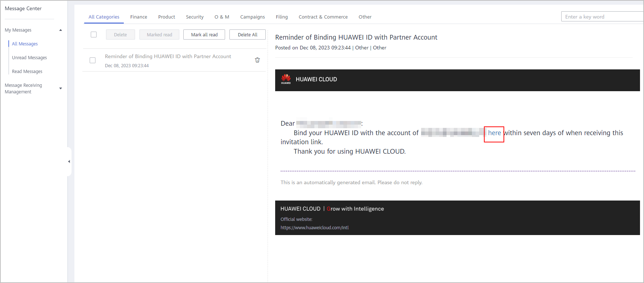Viewport: 644px width, 283px height.
Task: Delete the Reminder message via trash icon
Action: 257,60
